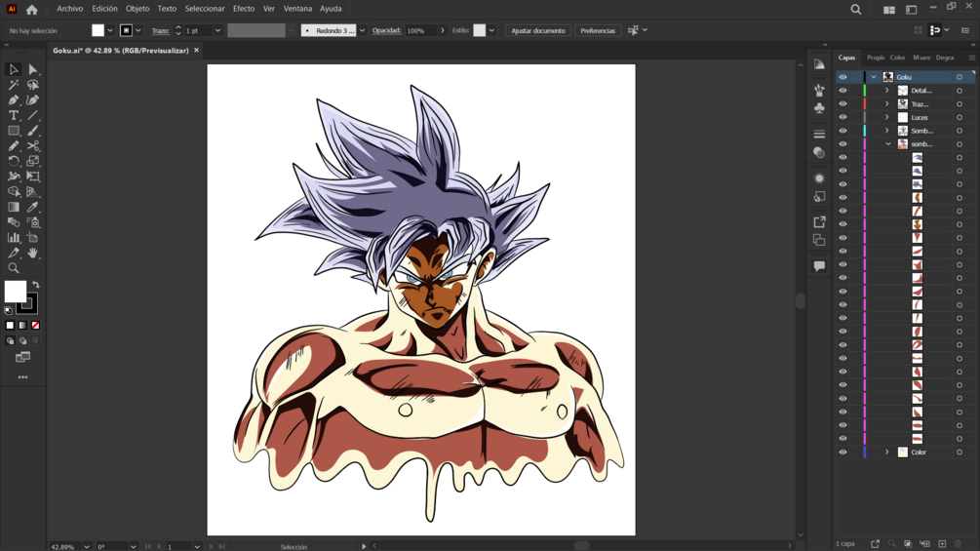Select the Lasso tool
Screen dimensions: 980x551
33,85
